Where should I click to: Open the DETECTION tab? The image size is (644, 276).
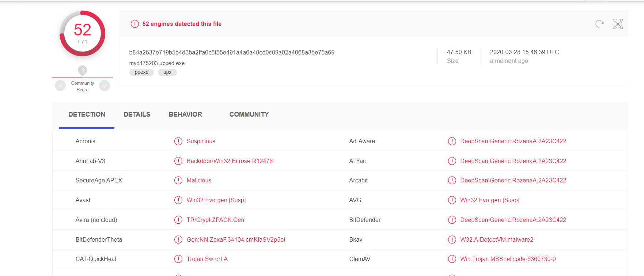[87, 114]
